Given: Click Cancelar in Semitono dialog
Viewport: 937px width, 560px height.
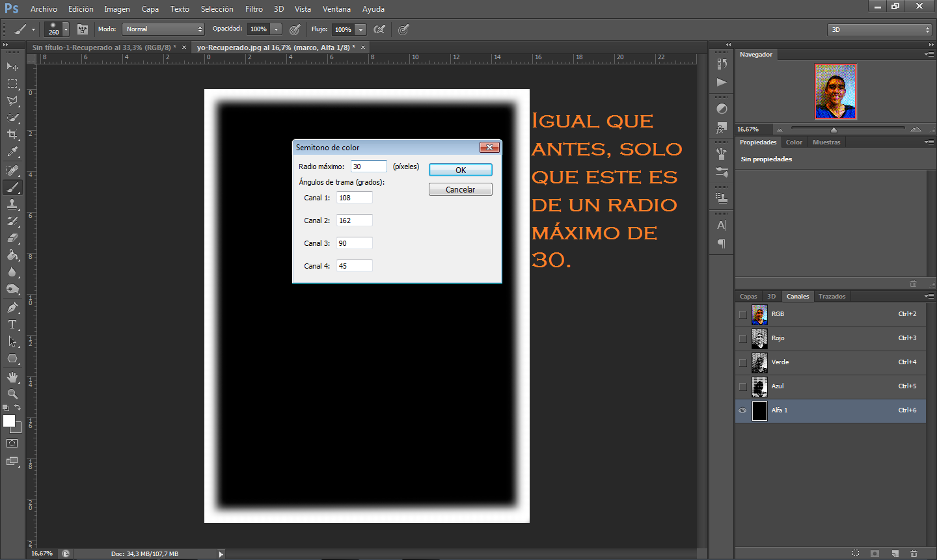Looking at the screenshot, I should tap(461, 189).
